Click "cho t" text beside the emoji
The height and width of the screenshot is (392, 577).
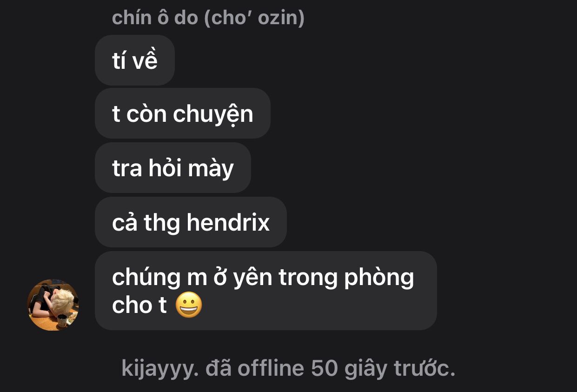139,306
